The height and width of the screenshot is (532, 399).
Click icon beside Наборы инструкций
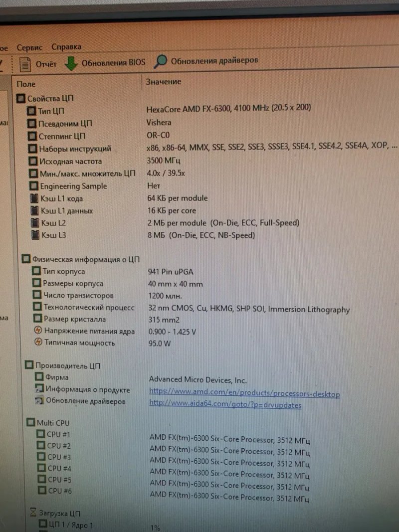(x=32, y=149)
